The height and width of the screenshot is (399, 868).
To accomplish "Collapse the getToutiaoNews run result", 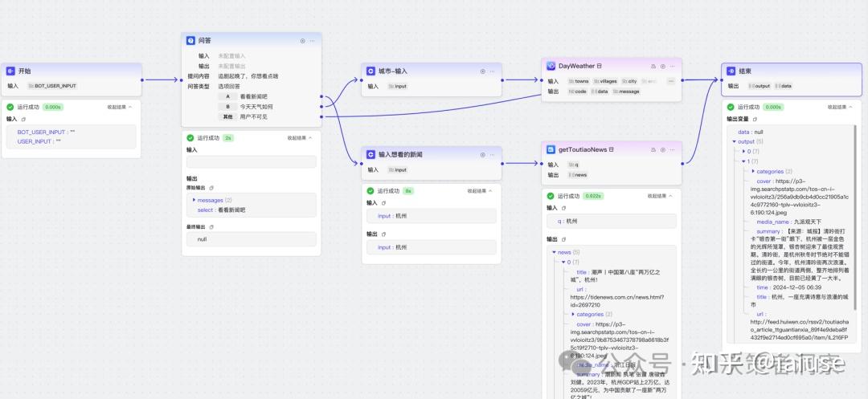I will click(x=661, y=196).
